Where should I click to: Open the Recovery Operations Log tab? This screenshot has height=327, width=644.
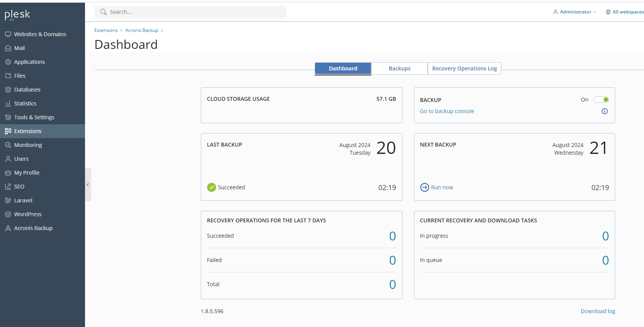pos(464,68)
